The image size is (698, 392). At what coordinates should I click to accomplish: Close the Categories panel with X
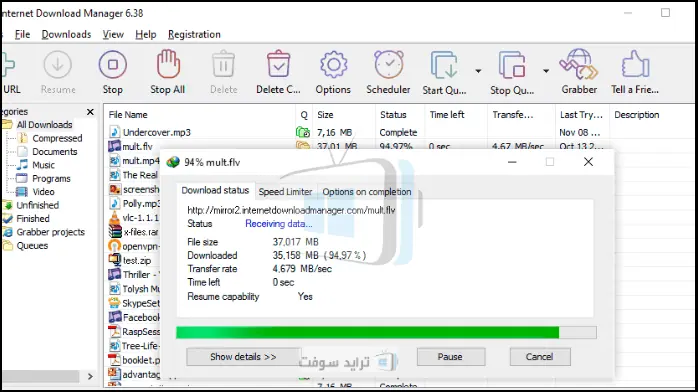tap(90, 112)
